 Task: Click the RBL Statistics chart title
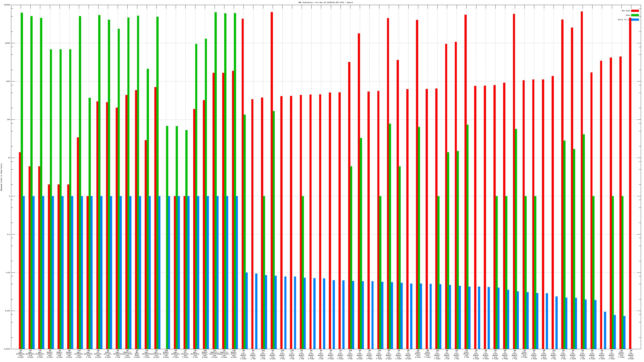point(325,2)
